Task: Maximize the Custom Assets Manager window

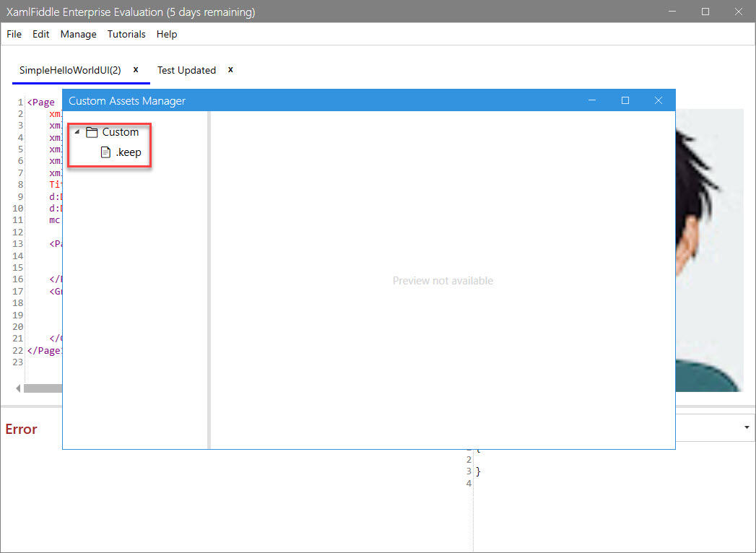Action: tap(625, 100)
